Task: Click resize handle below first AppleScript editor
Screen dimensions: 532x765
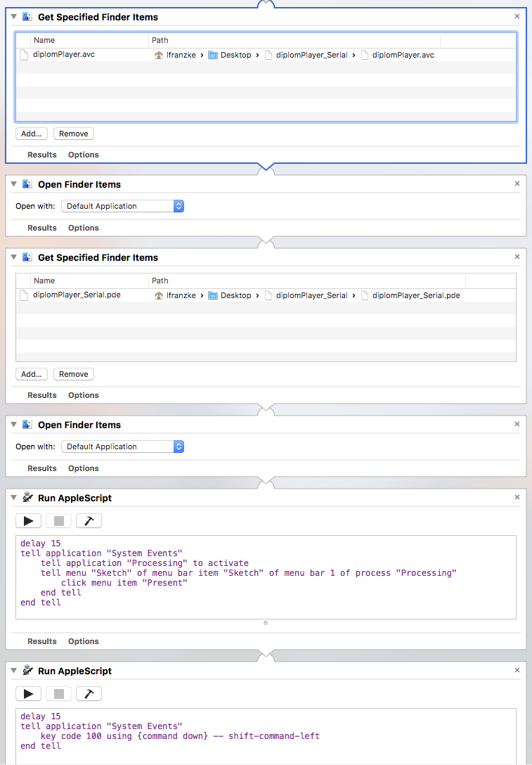Action: (266, 623)
